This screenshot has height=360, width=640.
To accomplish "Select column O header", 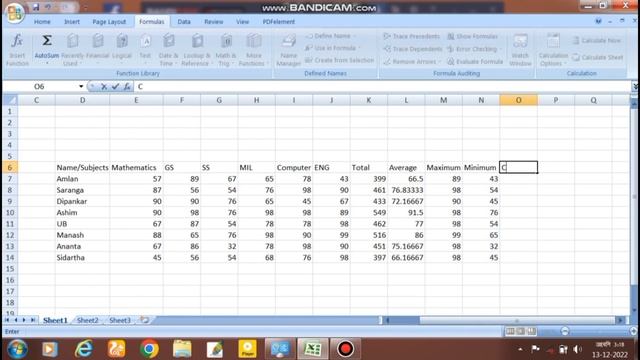I will coord(518,100).
